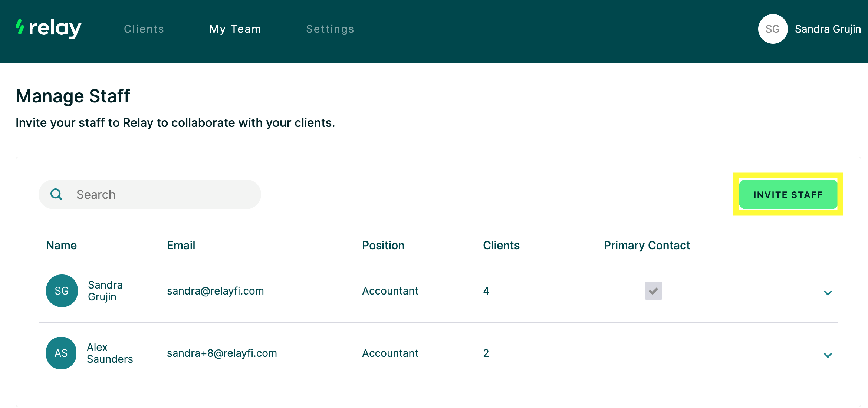This screenshot has height=408, width=868.
Task: Click the Clients column header
Action: tap(501, 245)
